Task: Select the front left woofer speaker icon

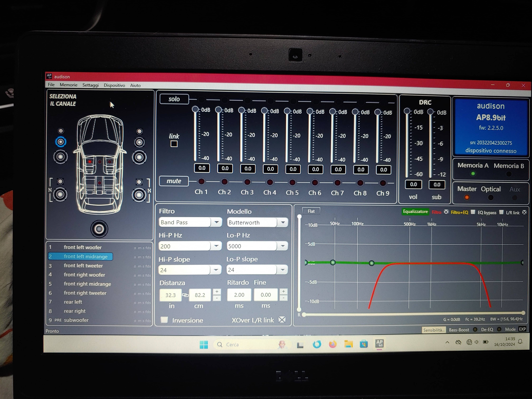Action: pos(61,157)
